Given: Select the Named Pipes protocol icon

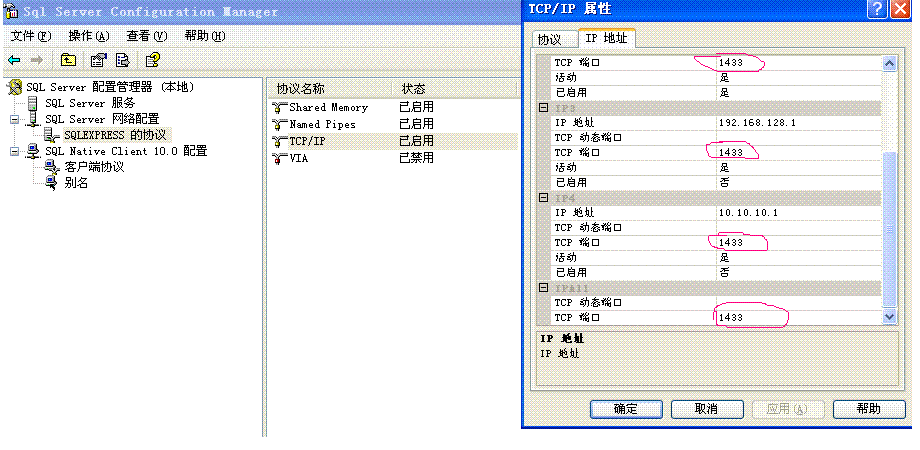Looking at the screenshot, I should coord(279,124).
